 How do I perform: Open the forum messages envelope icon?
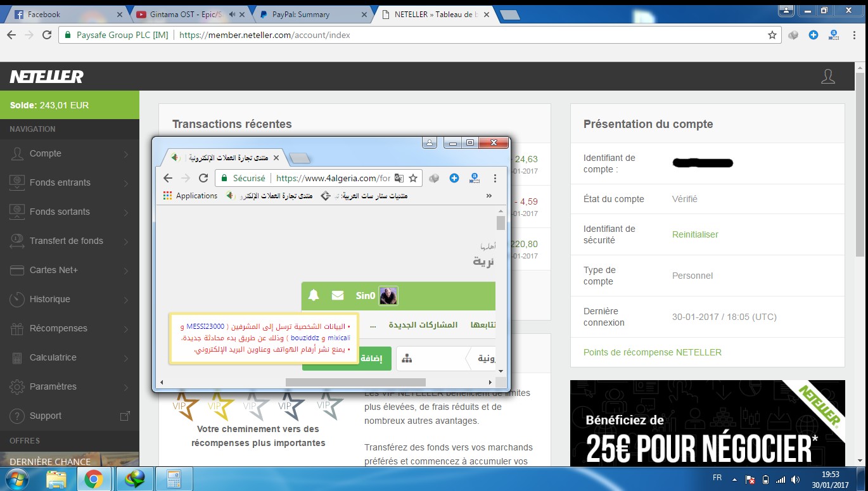coord(338,295)
